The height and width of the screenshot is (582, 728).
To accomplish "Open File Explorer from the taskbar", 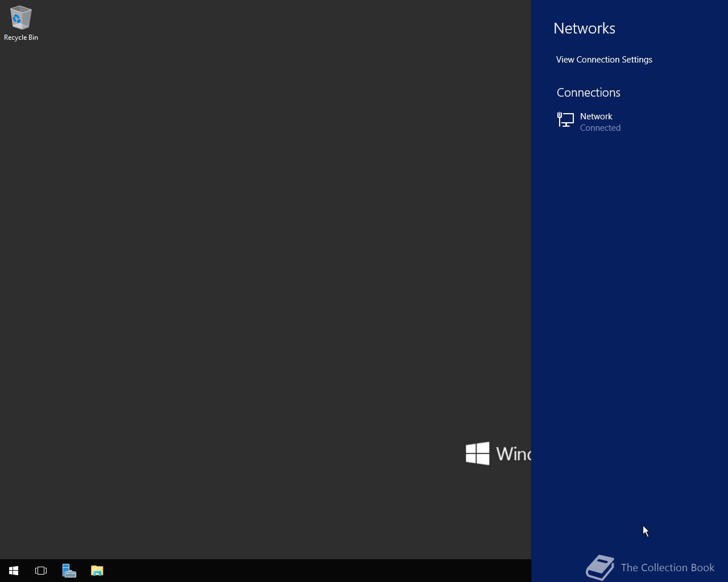I will [x=97, y=571].
